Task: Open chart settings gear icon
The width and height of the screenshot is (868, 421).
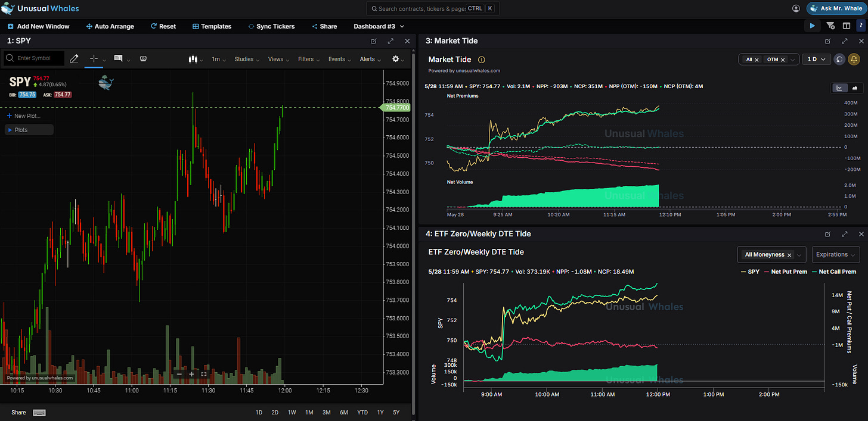Action: (396, 59)
